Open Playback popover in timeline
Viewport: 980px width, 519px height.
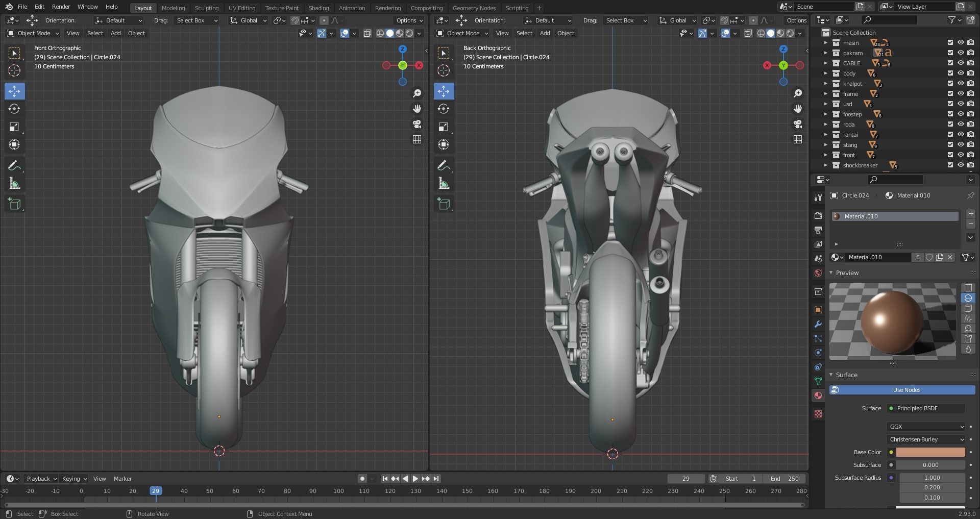tap(41, 479)
